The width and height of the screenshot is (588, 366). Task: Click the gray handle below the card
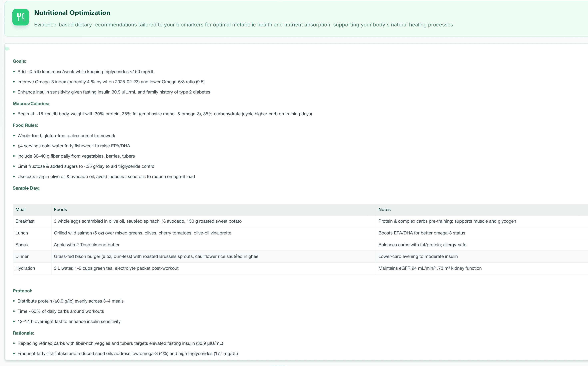(278, 365)
